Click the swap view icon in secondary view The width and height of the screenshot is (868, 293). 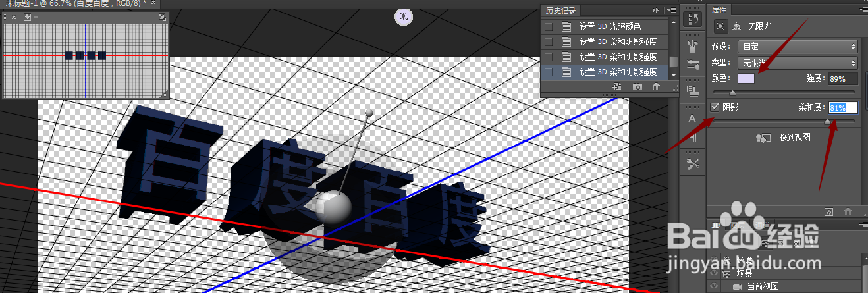162,17
